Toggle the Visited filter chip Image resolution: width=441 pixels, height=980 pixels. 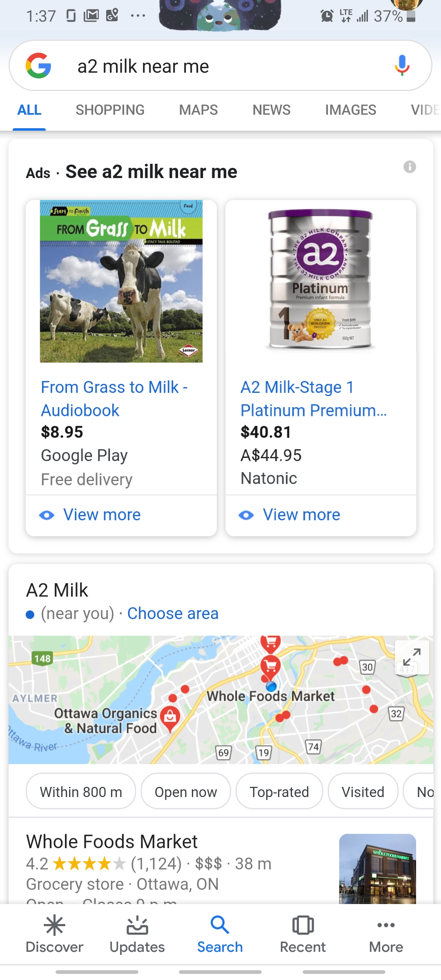(363, 792)
